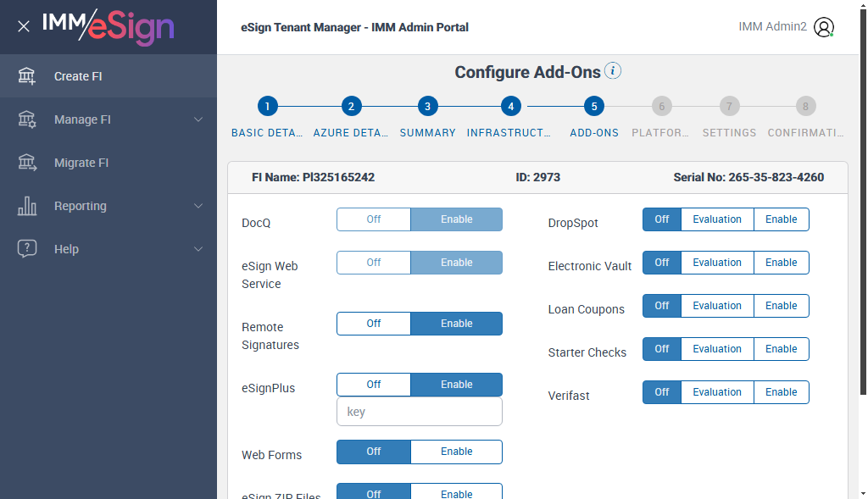Open the user profile avatar icon
The height and width of the screenshot is (499, 868).
pyautogui.click(x=824, y=27)
